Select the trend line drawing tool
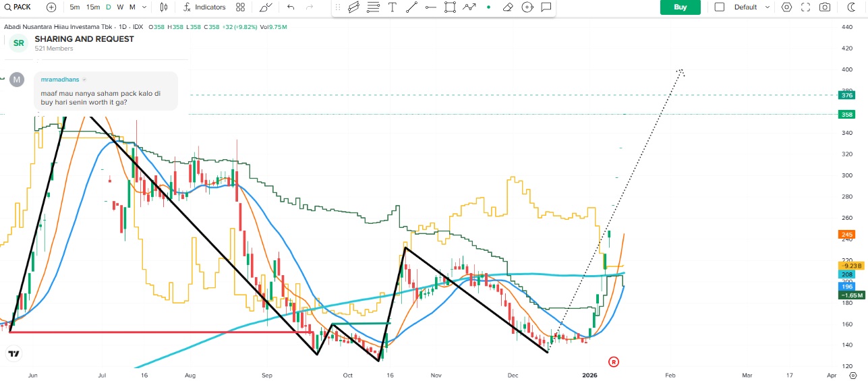The image size is (868, 381). point(411,7)
